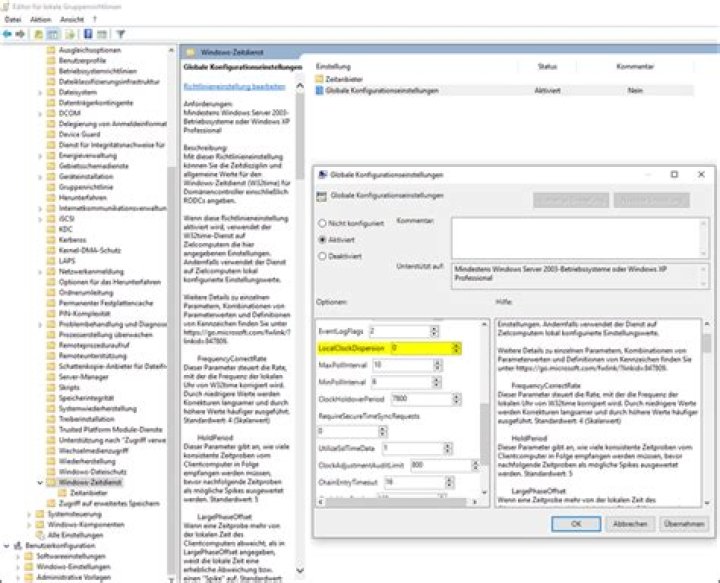Open the Aktion menu
This screenshot has height=583, width=720.
pyautogui.click(x=40, y=19)
